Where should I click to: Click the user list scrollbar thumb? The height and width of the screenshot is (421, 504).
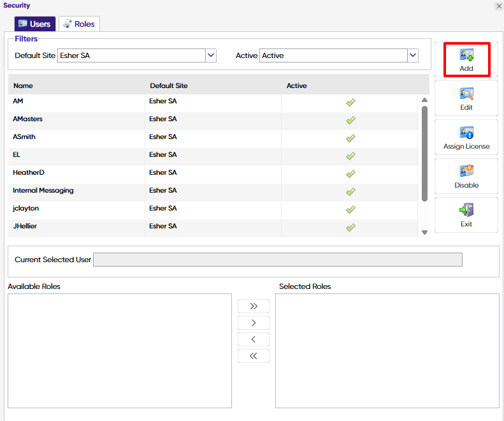point(424,154)
